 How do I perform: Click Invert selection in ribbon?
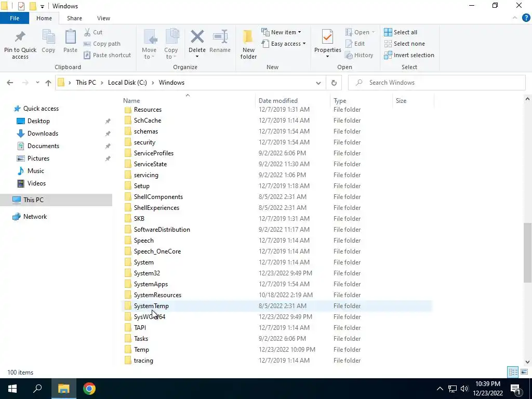[409, 55]
